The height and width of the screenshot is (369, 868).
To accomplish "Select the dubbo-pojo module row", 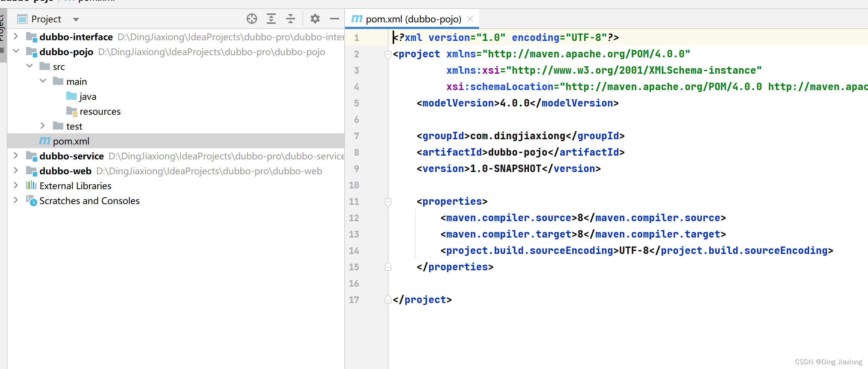I will pos(176,52).
